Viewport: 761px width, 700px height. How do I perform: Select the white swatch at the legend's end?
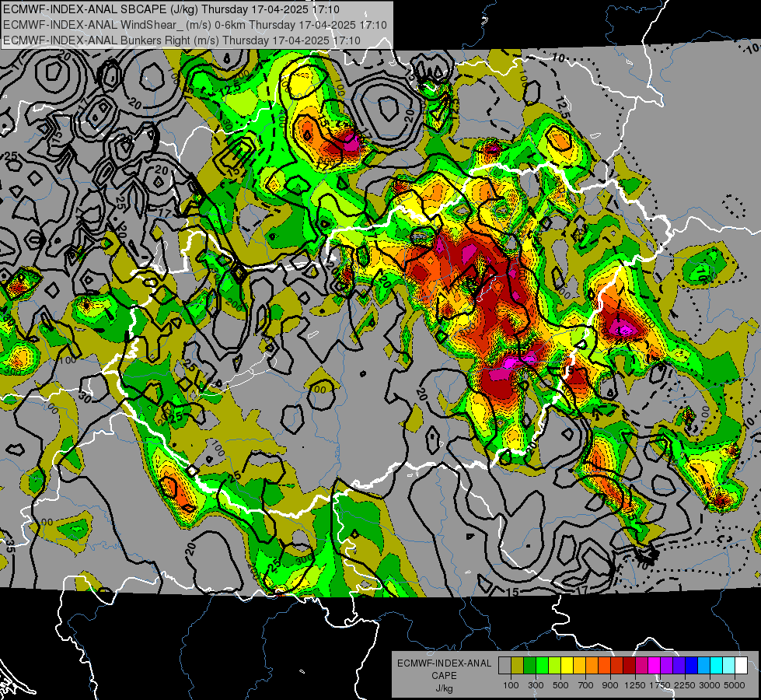[741, 666]
